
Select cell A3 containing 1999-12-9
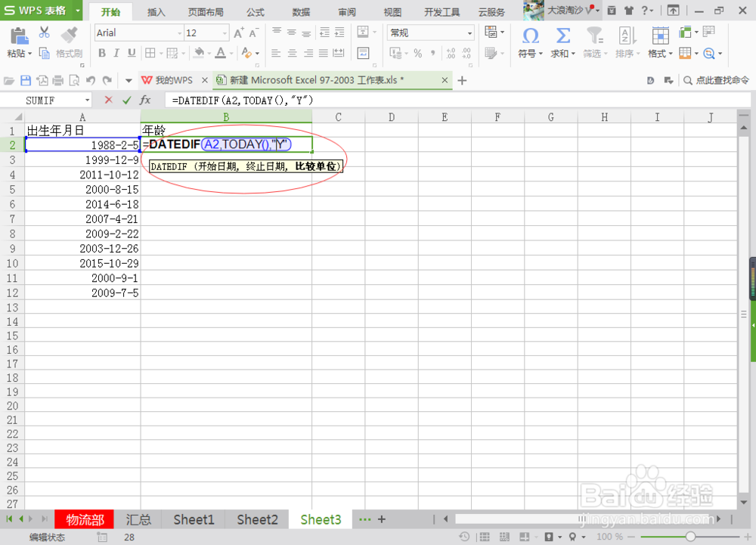[x=82, y=159]
